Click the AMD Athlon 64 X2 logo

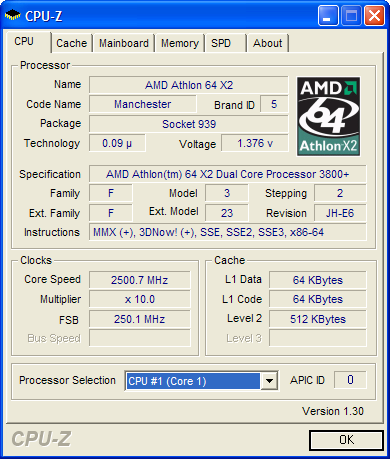[328, 116]
